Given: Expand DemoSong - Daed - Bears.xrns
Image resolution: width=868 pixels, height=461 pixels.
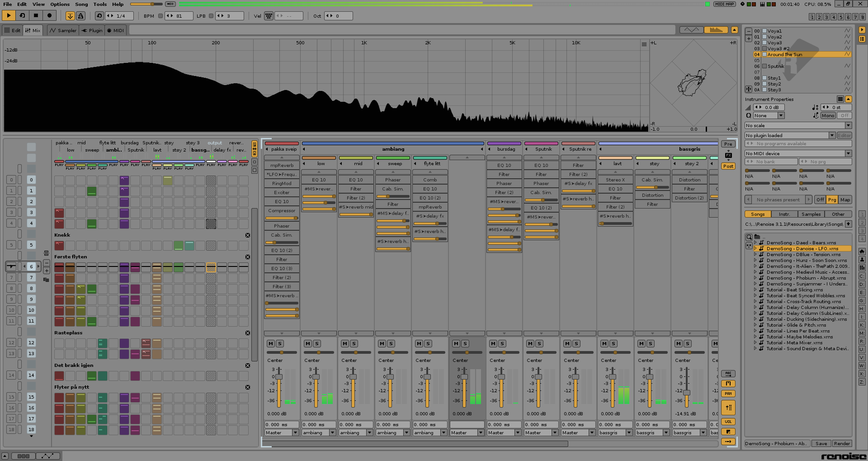Looking at the screenshot, I should 755,243.
